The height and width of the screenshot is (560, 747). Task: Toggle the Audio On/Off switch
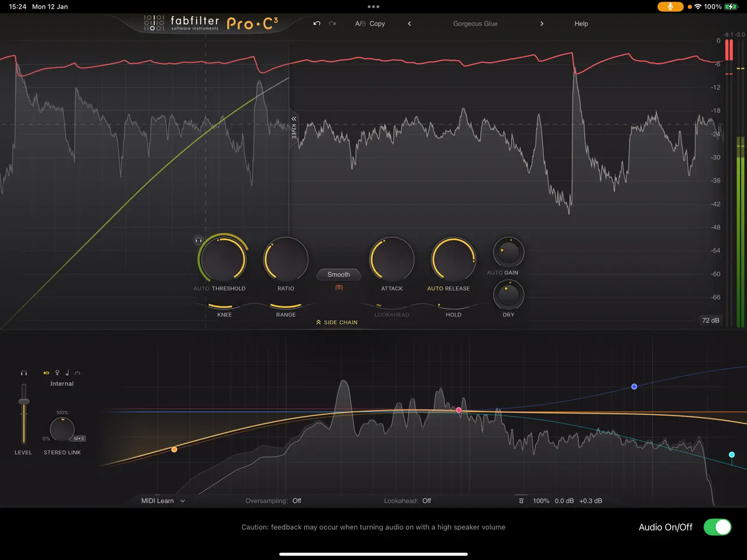(x=717, y=527)
